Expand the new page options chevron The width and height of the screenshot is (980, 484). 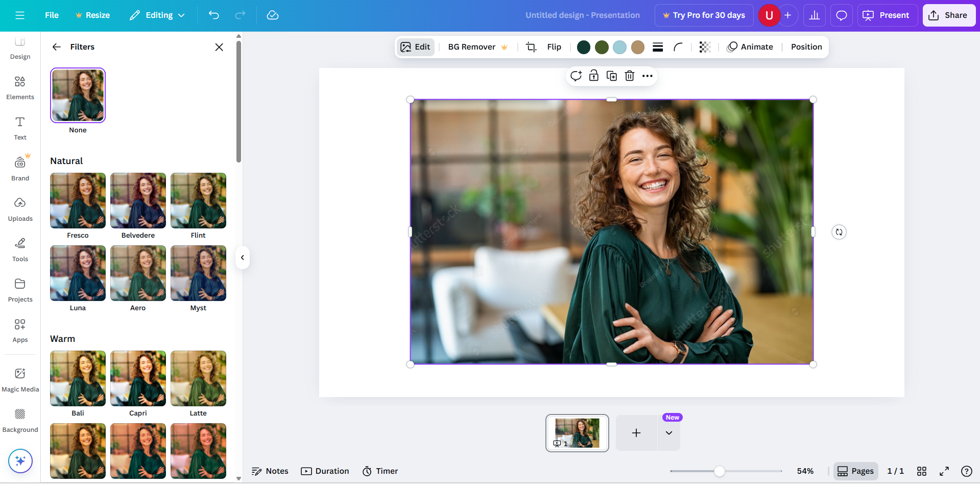pos(668,433)
